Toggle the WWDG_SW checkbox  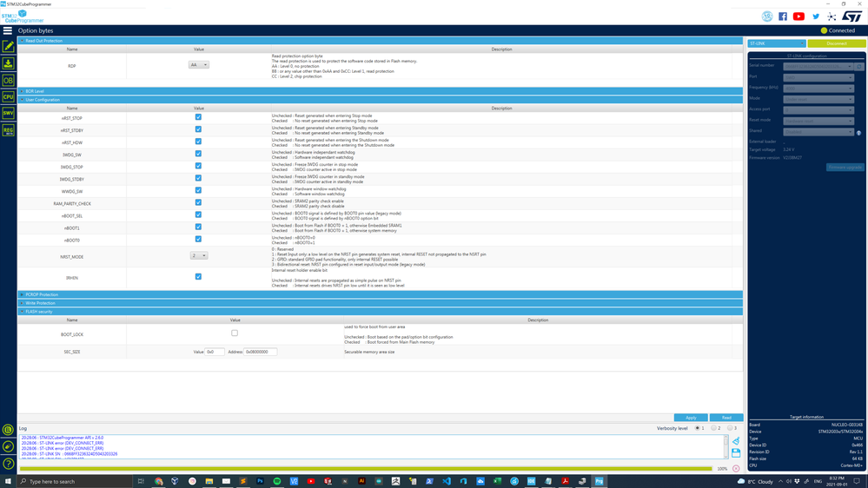[198, 190]
